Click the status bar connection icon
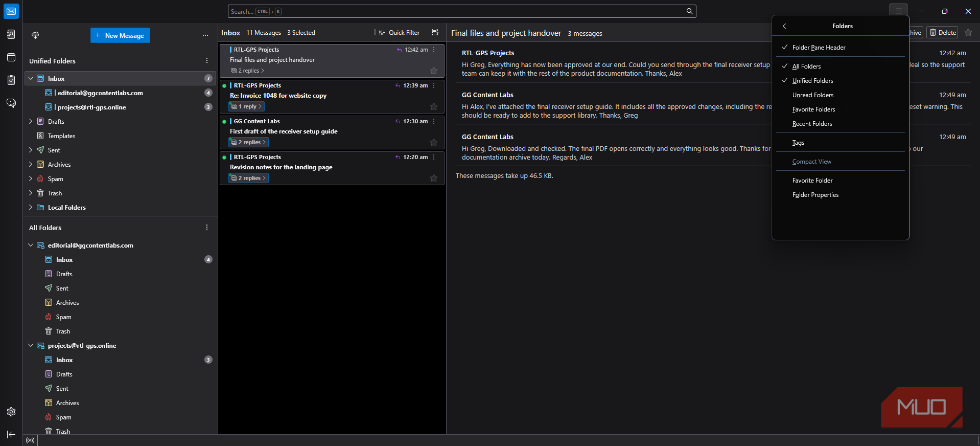980x446 pixels. 30,440
